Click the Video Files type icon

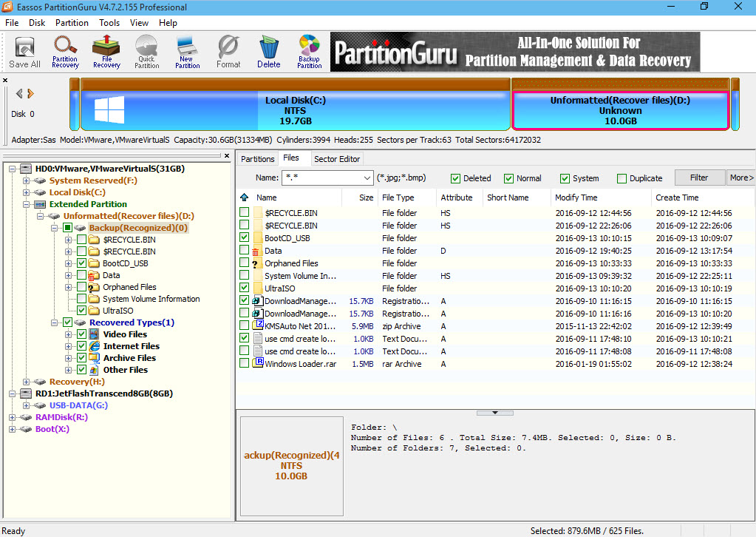[x=94, y=334]
